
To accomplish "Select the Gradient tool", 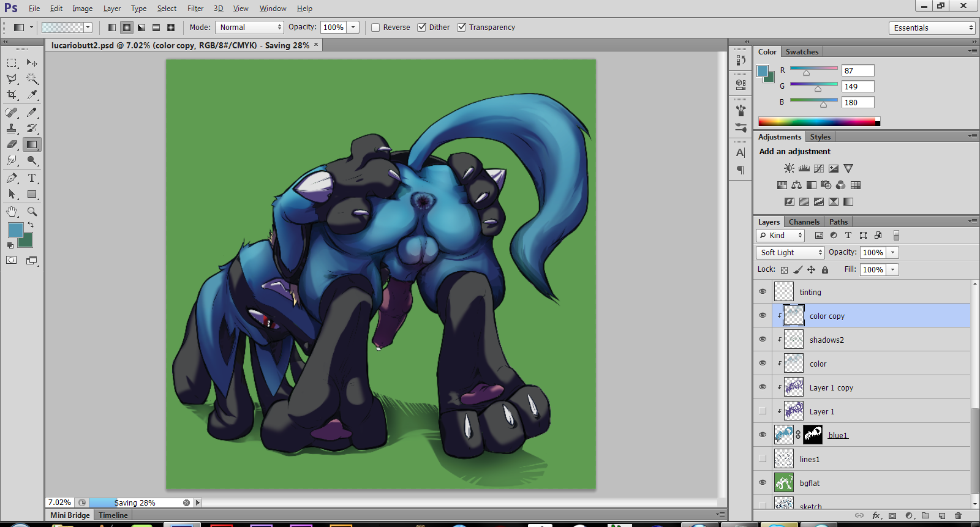I will tap(32, 144).
